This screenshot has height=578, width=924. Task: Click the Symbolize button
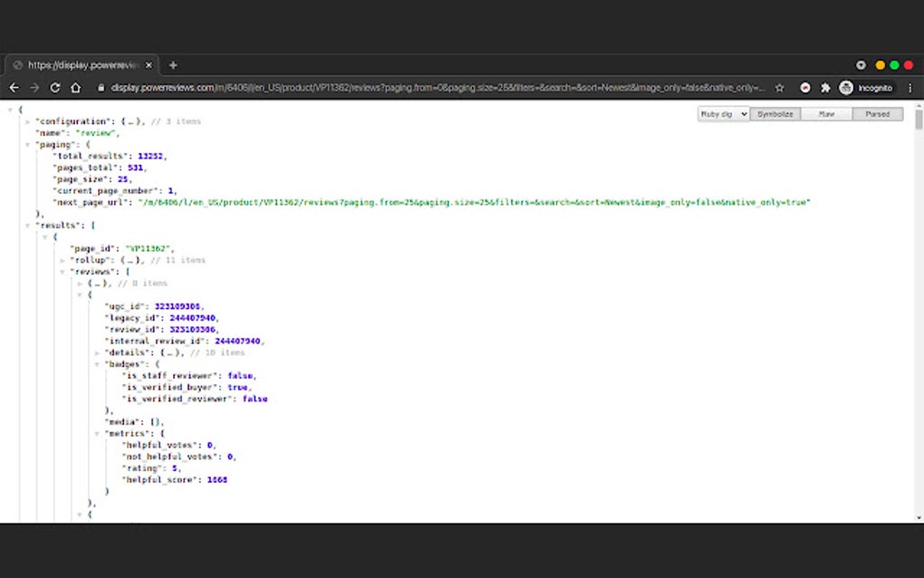click(775, 114)
